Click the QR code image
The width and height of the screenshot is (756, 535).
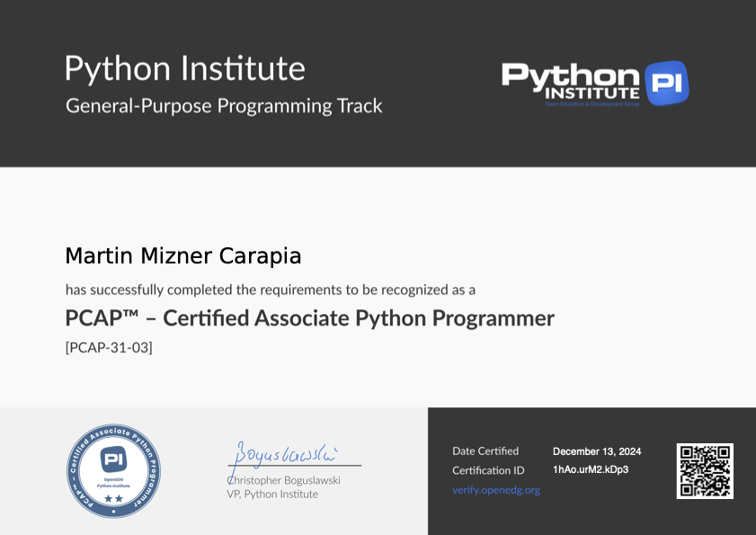[705, 471]
